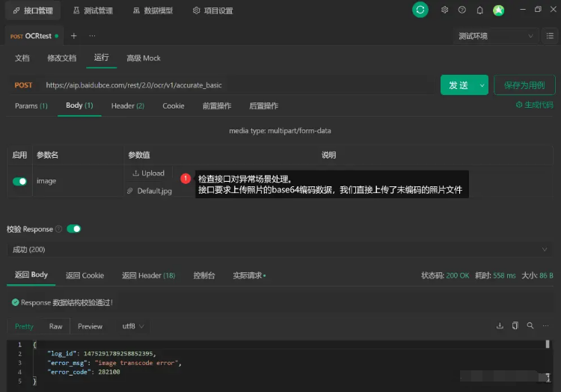Open the utf8 encoding dropdown
The width and height of the screenshot is (561, 392).
click(132, 326)
